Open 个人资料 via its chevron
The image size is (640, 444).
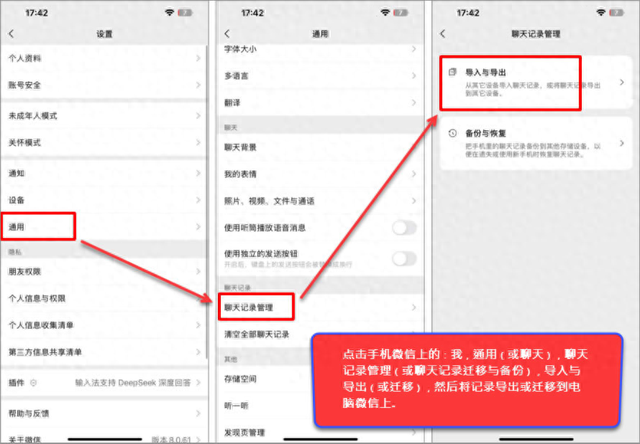pos(198,58)
